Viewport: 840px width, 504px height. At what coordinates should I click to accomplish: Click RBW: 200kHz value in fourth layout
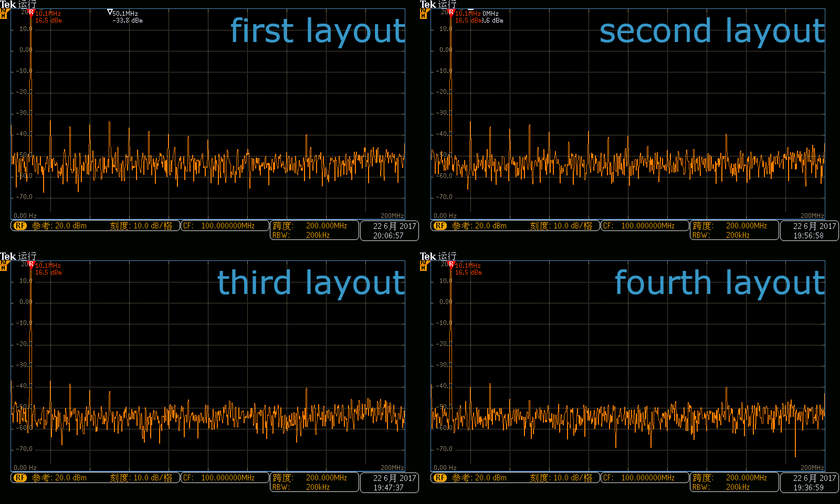721,487
